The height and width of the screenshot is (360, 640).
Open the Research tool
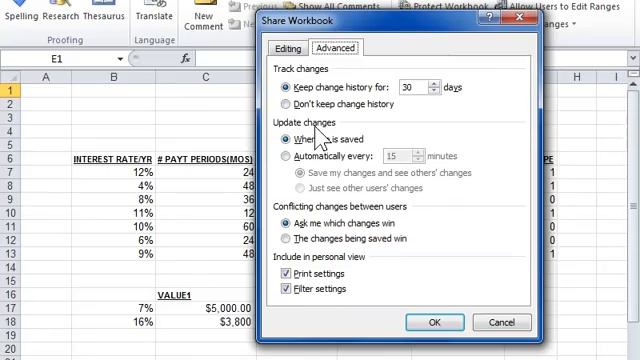point(60,11)
